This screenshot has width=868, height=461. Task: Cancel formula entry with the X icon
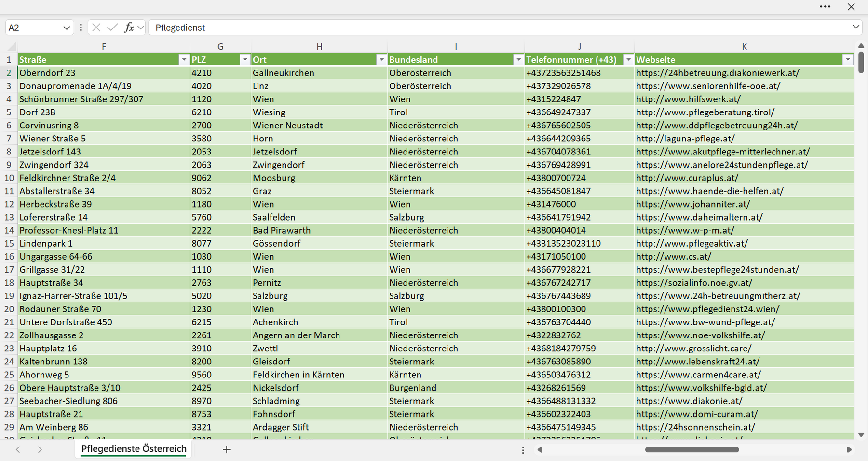(x=96, y=28)
